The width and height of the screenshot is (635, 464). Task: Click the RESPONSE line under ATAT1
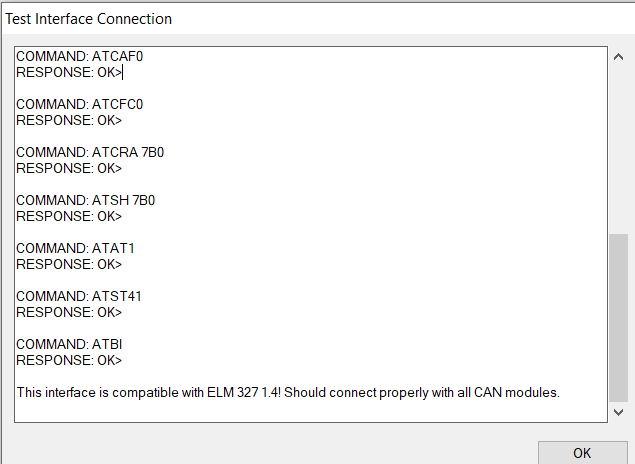click(x=68, y=264)
